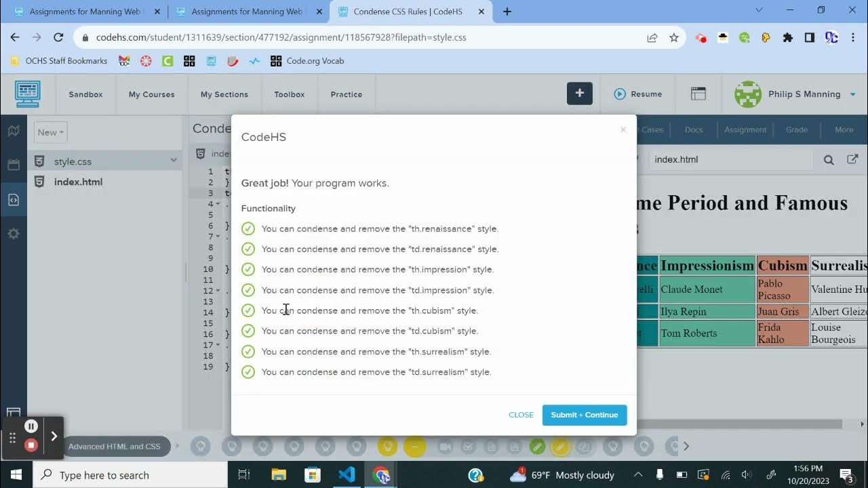Image resolution: width=868 pixels, height=488 pixels.
Task: Click Philip S Manning avatar
Action: (x=748, y=94)
